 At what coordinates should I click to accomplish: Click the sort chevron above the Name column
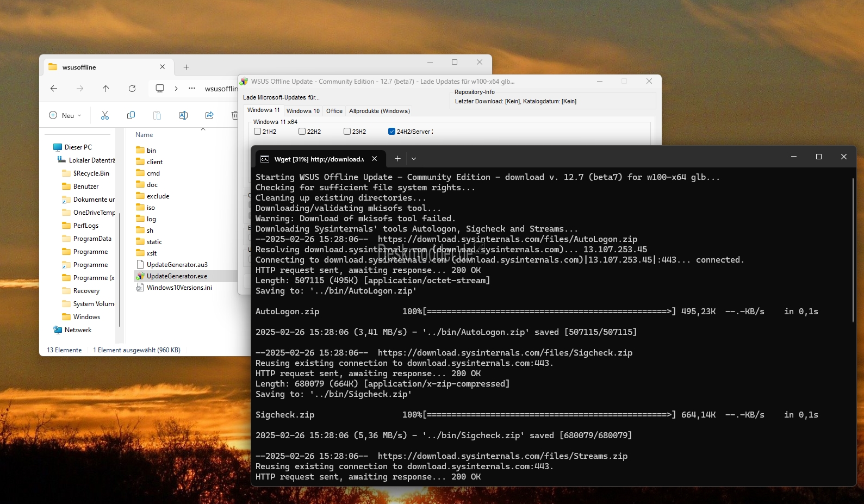tap(203, 129)
